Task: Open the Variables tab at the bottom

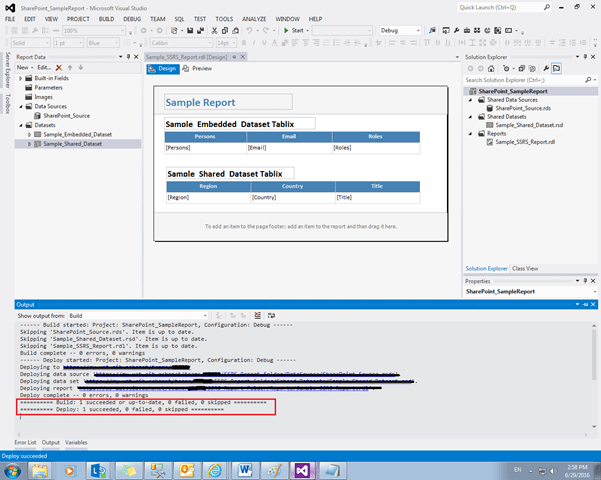Action: [76, 442]
